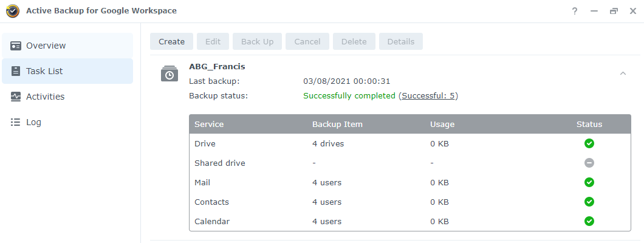Click the Overview sidebar icon

[x=16, y=46]
